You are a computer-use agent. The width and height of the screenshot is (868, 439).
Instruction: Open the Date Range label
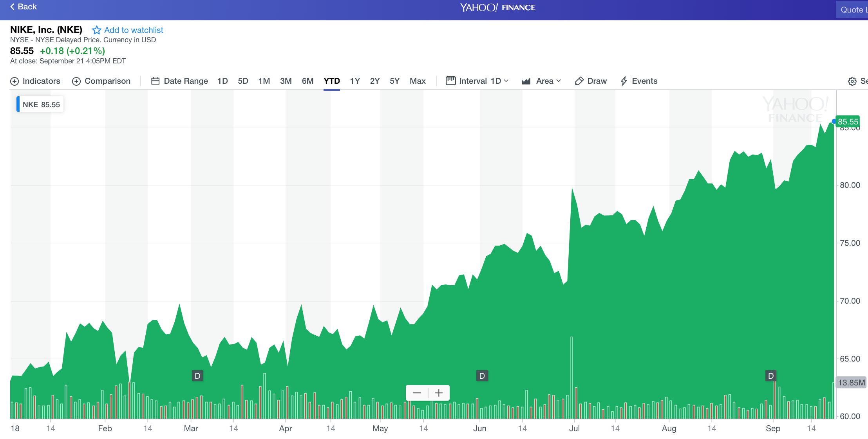(x=186, y=81)
